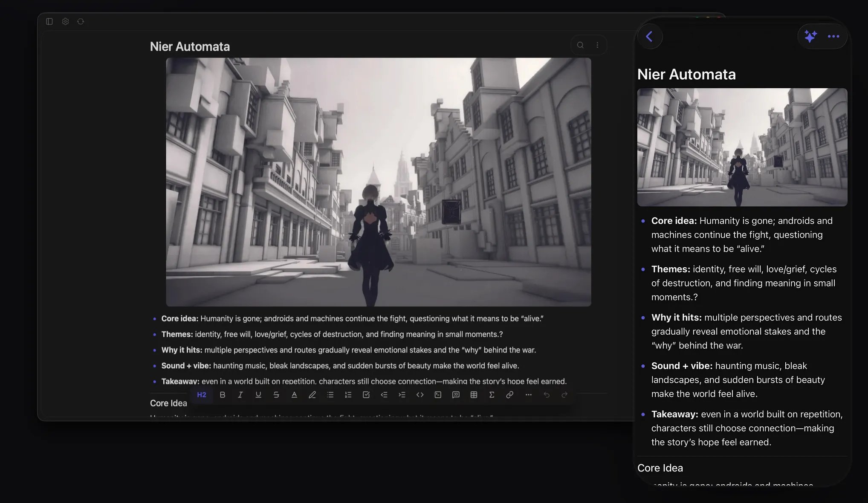Undo the last edit
The width and height of the screenshot is (868, 503).
[547, 395]
